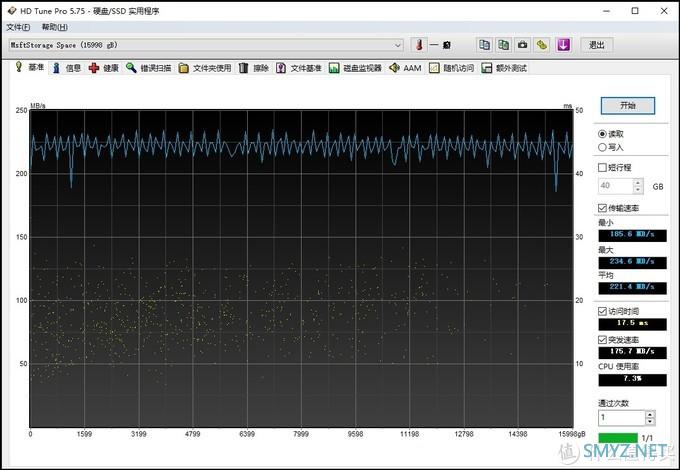Toggle the 传输速率 transfer rate checkbox

click(x=602, y=208)
